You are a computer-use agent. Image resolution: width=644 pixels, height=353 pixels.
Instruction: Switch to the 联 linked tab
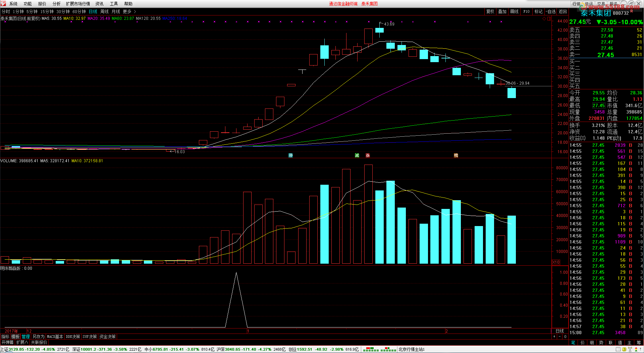tap(611, 343)
